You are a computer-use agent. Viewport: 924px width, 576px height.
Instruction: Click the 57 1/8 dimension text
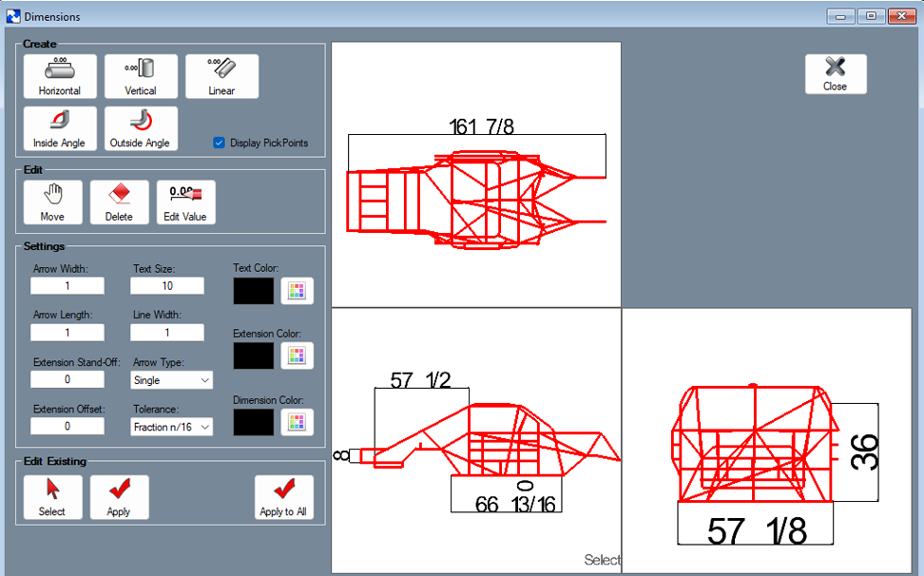757,530
